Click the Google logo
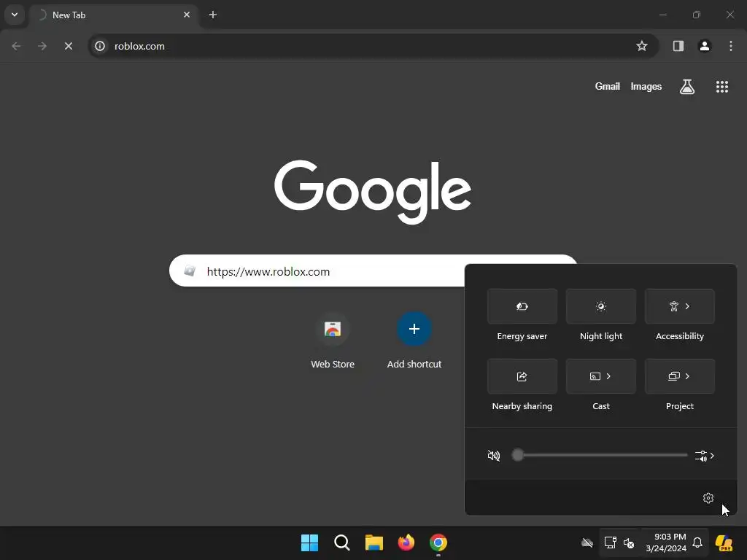The image size is (747, 560). (x=373, y=192)
